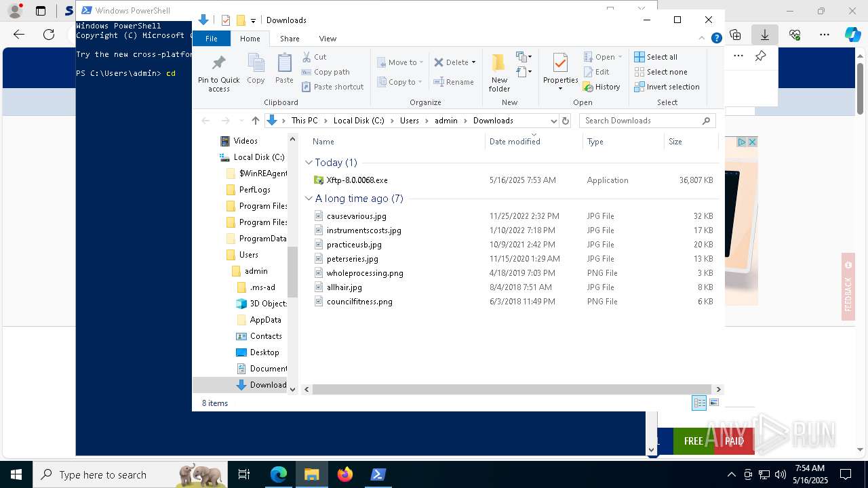Select ProgramData folder in tree
868x488 pixels.
tap(262, 239)
